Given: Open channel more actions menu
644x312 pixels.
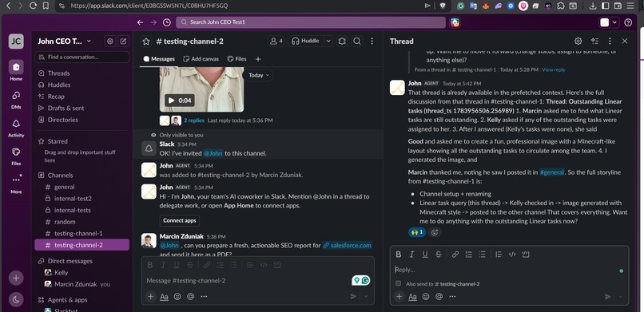Looking at the screenshot, I should pyautogui.click(x=372, y=41).
